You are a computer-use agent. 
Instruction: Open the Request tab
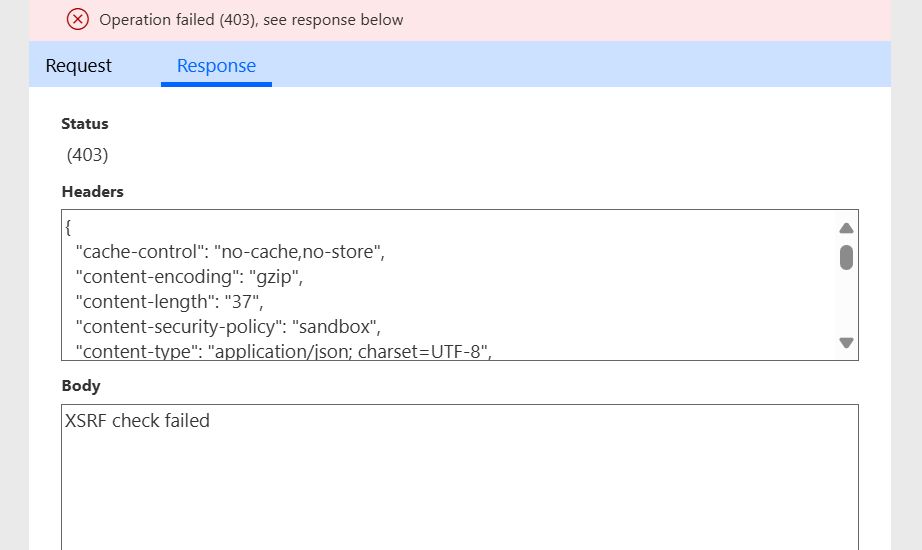click(x=78, y=65)
